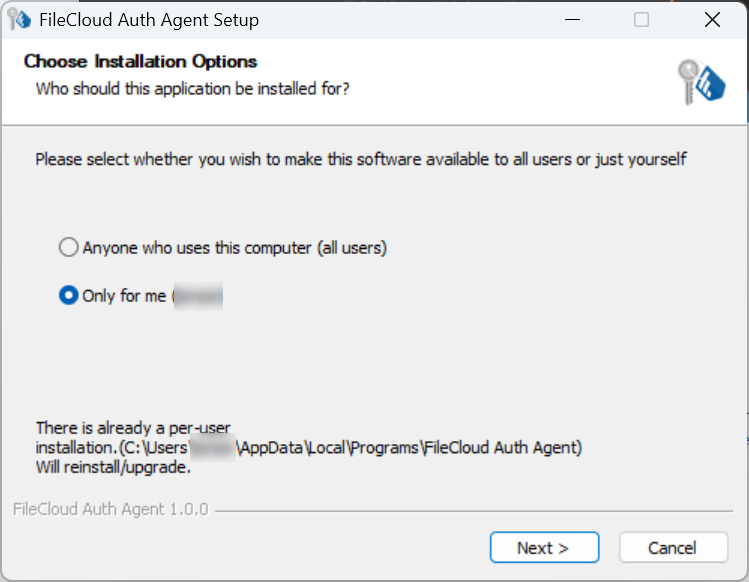Click the 'Please select whether you wish' instruction text
The image size is (749, 582).
click(x=361, y=159)
